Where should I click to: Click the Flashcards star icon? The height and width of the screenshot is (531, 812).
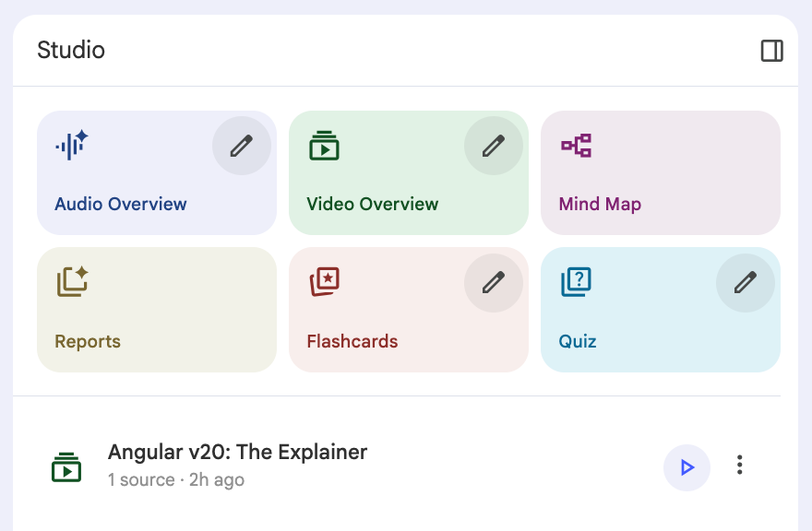click(324, 281)
